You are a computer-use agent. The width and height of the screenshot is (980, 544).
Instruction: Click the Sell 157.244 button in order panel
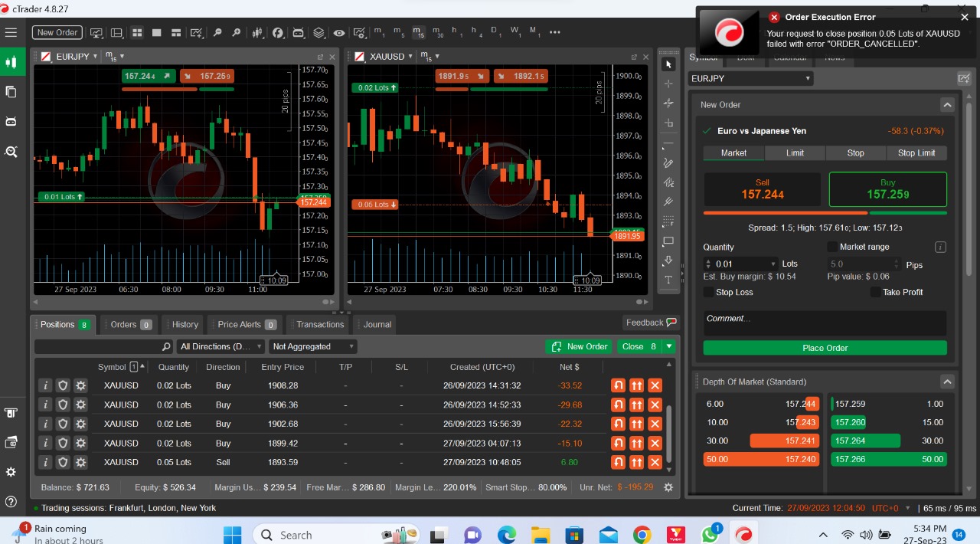(x=763, y=189)
